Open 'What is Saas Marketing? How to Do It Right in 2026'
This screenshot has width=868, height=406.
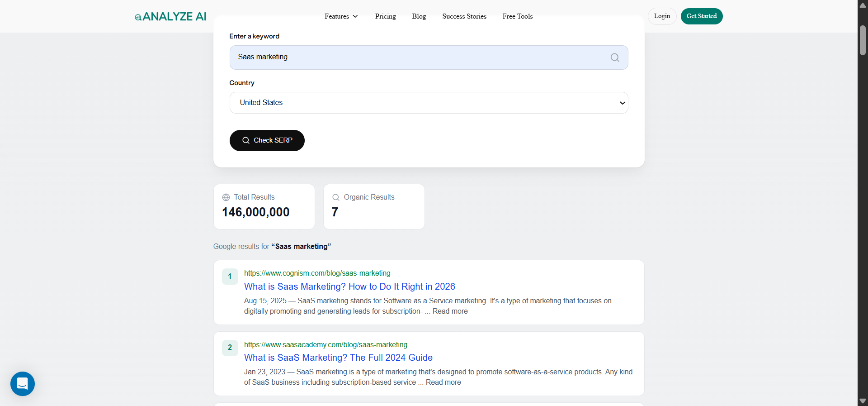[x=349, y=287]
